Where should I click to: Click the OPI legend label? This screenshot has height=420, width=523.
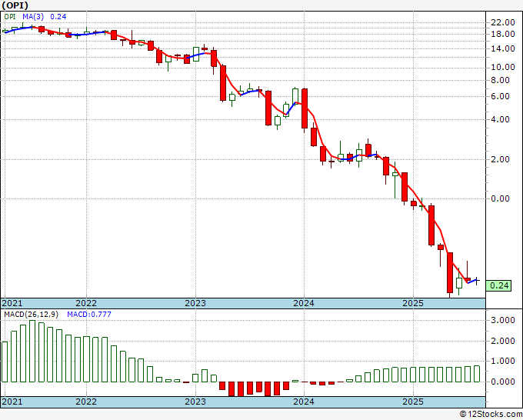click(x=10, y=16)
